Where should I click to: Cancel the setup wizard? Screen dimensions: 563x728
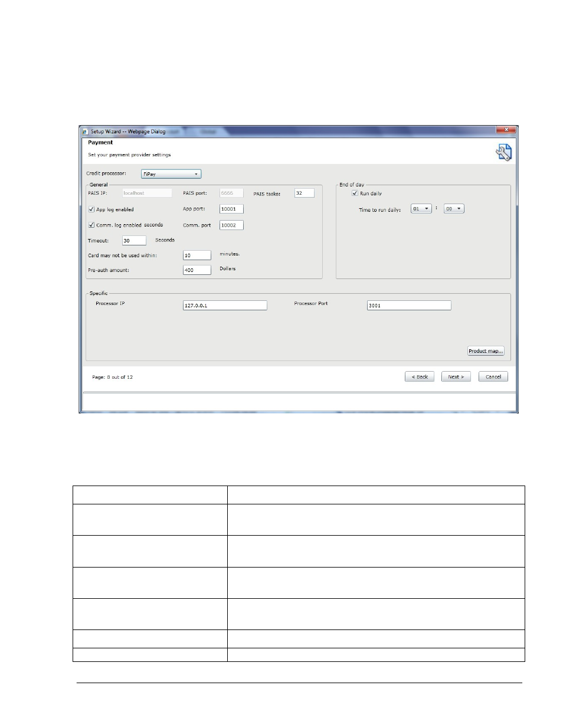(493, 377)
